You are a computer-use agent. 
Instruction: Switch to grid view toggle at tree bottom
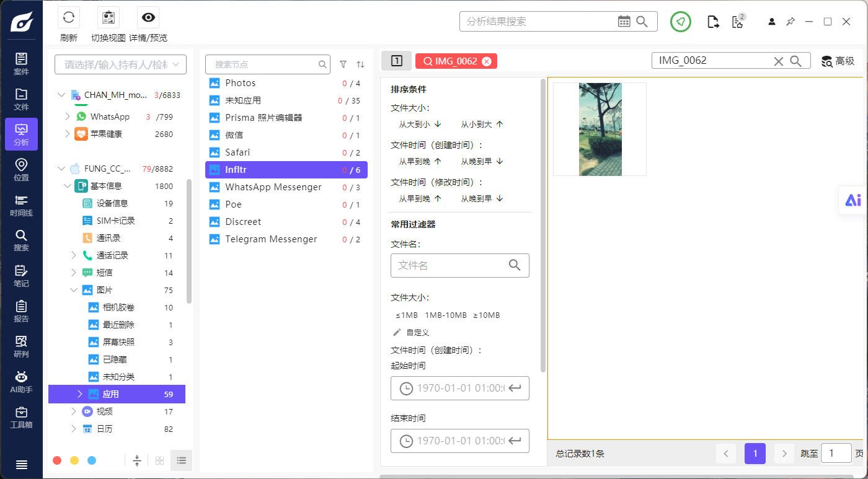click(x=159, y=460)
